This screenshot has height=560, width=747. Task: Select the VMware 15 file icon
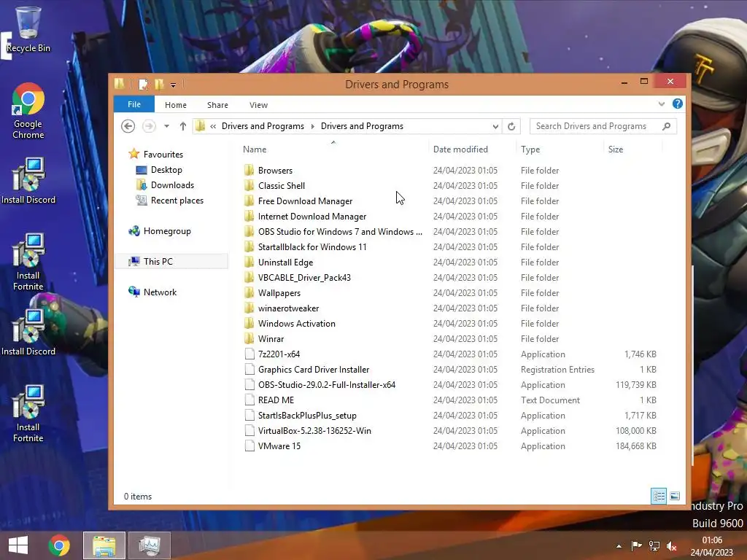[x=249, y=446]
